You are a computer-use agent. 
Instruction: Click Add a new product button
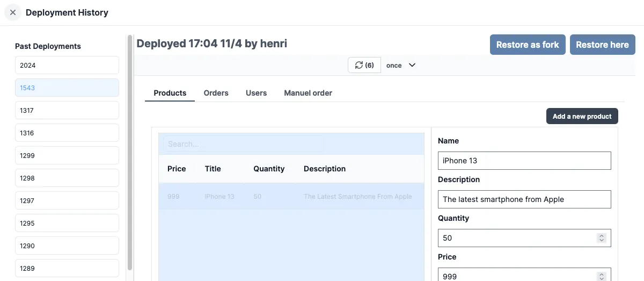[x=582, y=116]
